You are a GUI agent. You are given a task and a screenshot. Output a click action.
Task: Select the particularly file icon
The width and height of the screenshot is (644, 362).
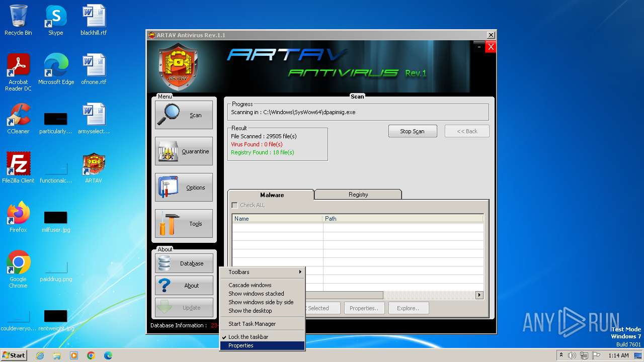[55, 124]
